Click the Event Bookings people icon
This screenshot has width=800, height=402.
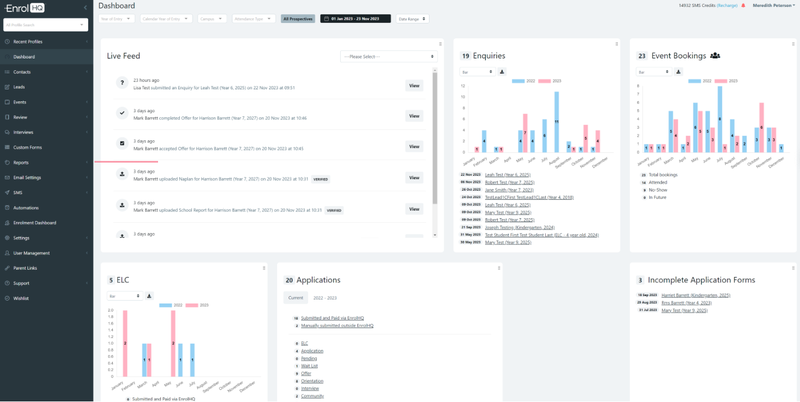tap(715, 56)
